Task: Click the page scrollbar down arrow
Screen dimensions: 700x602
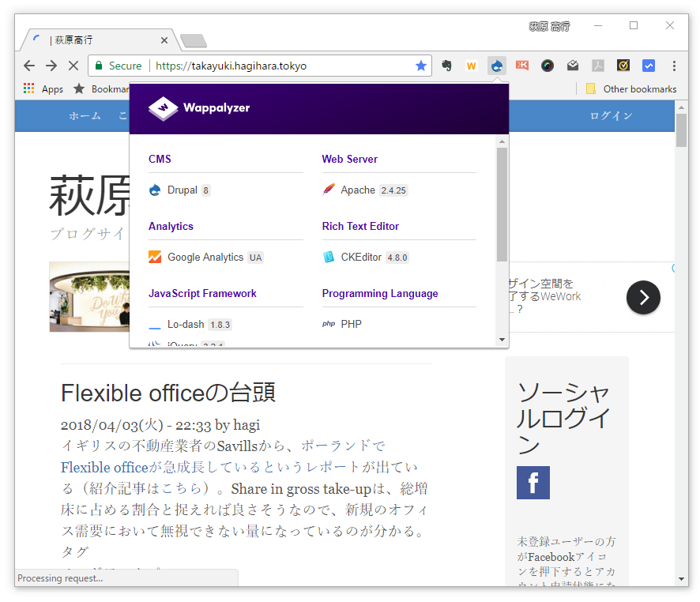Action: 681,579
